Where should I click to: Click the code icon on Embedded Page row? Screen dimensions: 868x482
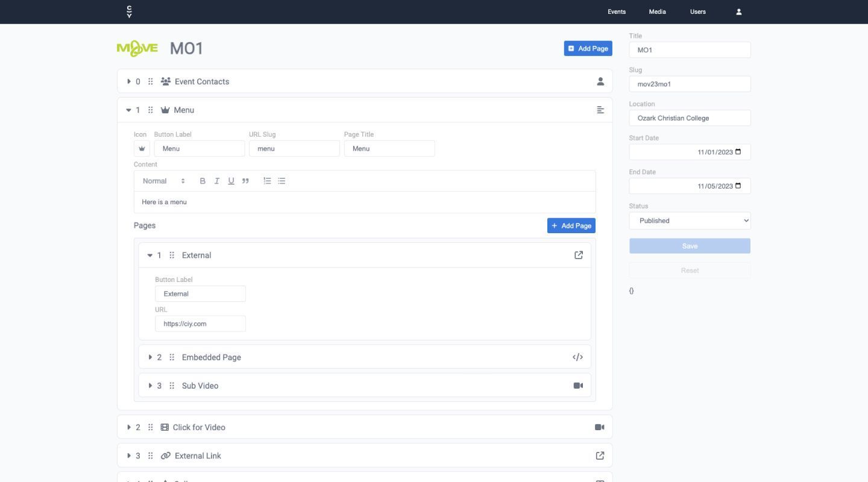(577, 357)
